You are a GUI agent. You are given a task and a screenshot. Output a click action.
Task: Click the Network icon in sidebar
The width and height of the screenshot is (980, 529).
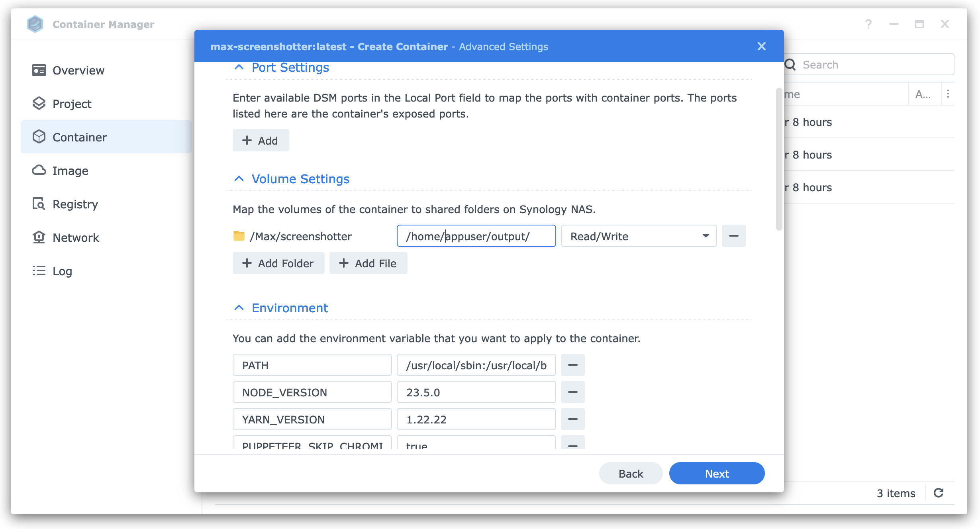39,237
